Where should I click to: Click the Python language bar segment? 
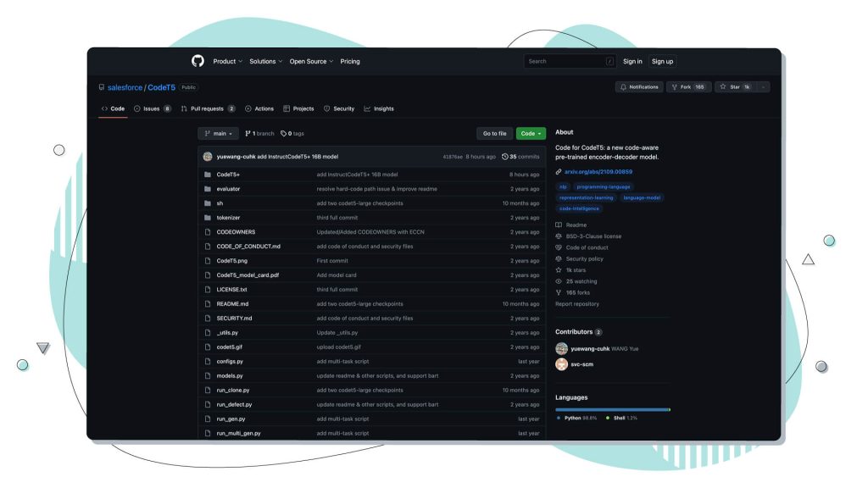tap(612, 410)
